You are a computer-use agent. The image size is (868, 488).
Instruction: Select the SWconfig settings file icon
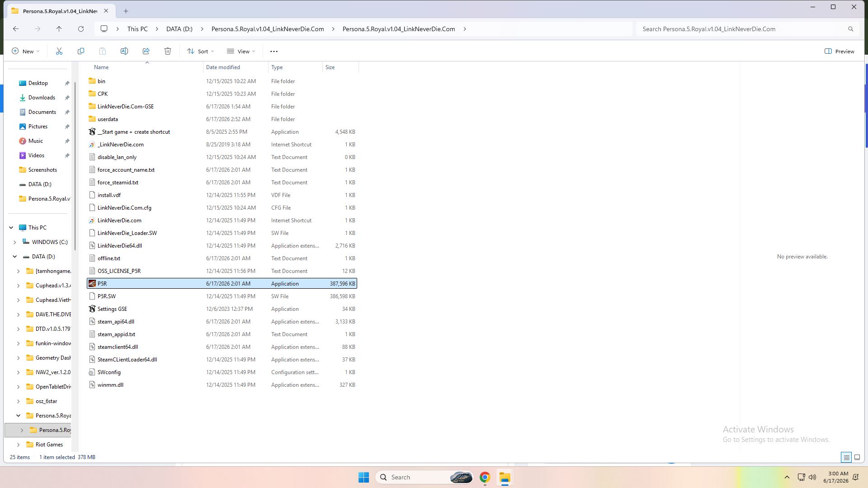[92, 372]
